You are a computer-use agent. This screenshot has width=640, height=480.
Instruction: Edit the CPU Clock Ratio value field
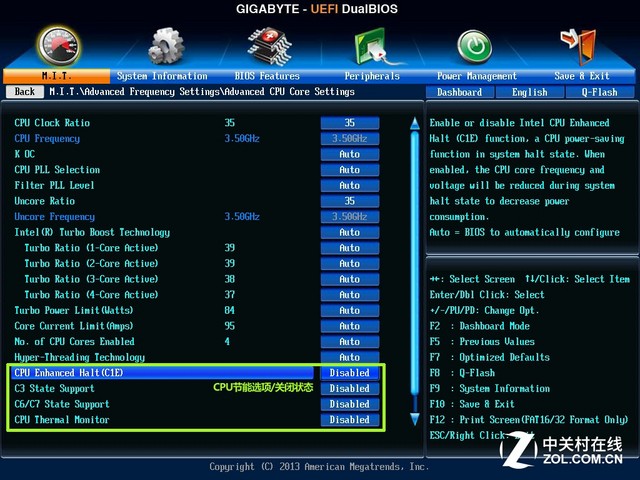click(350, 123)
